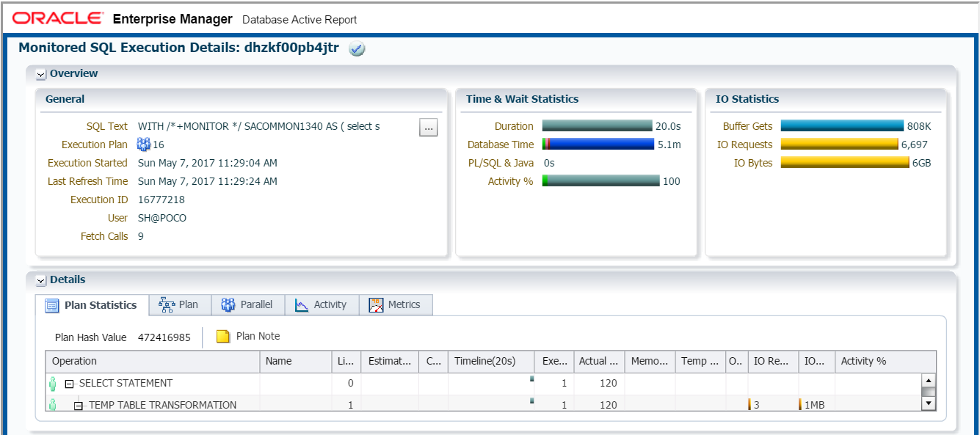Screen dimensions: 980x435
Task: Click the Buffer Gets bar showing 808K
Action: (842, 126)
